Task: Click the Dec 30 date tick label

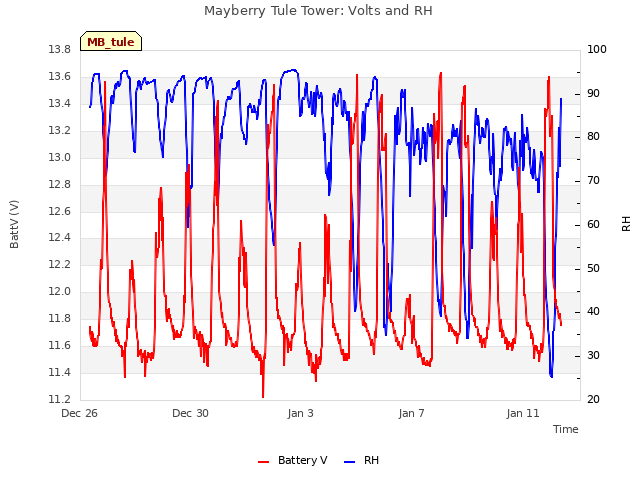Action: pyautogui.click(x=190, y=413)
